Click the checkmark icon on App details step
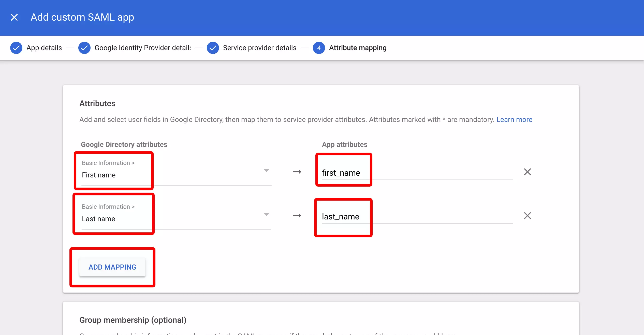This screenshot has height=335, width=644. pos(16,48)
